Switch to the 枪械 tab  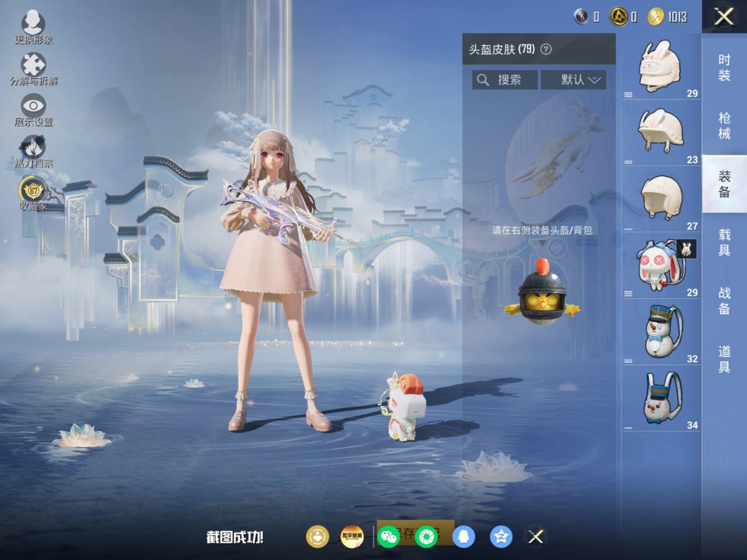pos(724,126)
